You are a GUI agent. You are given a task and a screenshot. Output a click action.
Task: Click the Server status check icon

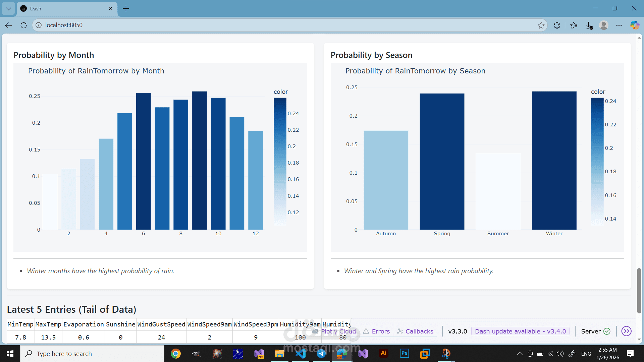pos(607,331)
